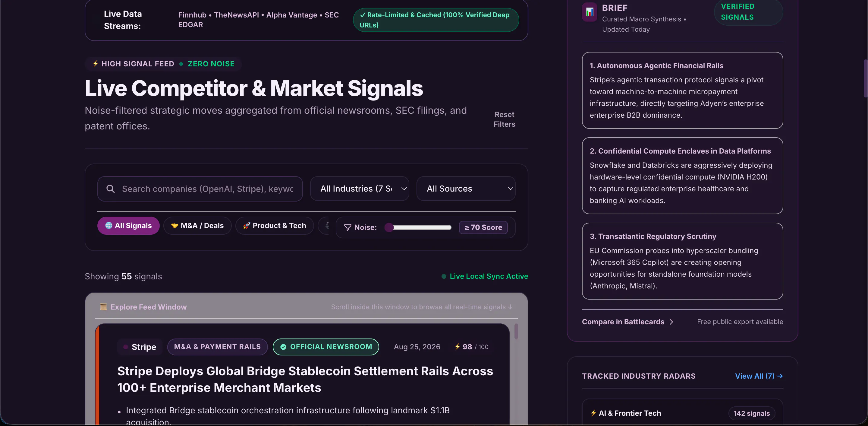The height and width of the screenshot is (426, 868).
Task: Click the M&A & Payment Rails tag
Action: click(x=217, y=347)
